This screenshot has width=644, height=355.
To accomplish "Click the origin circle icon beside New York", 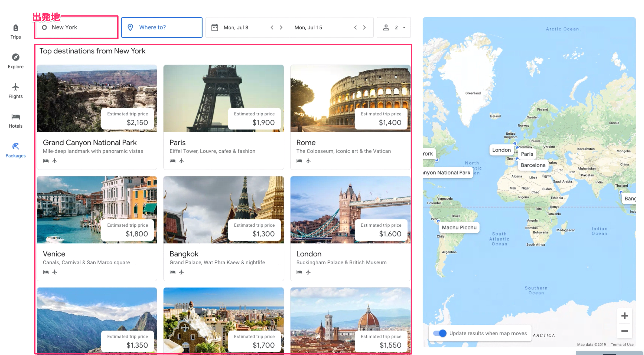I will coord(44,27).
